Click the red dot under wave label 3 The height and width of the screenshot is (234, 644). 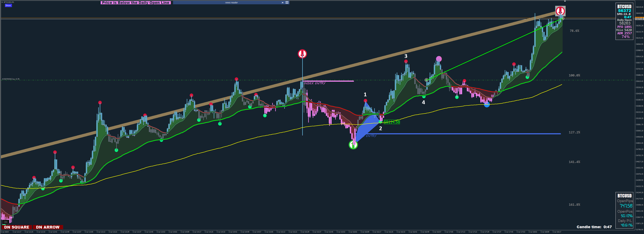click(x=406, y=61)
